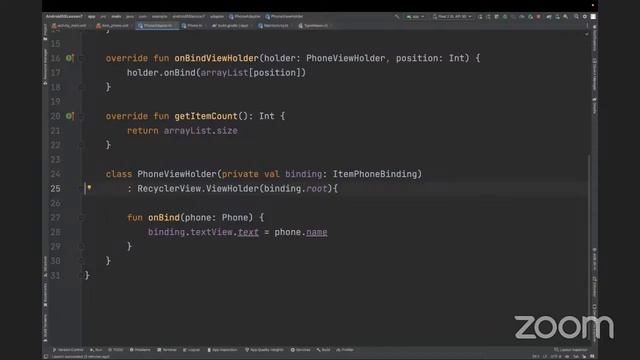Collapse getItemCount function fold marker line 20
640x360 pixels.
click(82, 116)
